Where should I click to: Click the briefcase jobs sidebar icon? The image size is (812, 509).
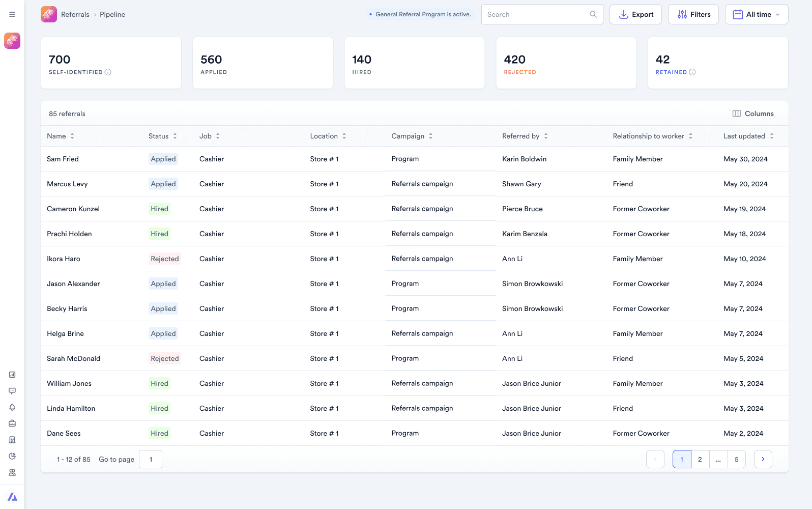coord(12,423)
